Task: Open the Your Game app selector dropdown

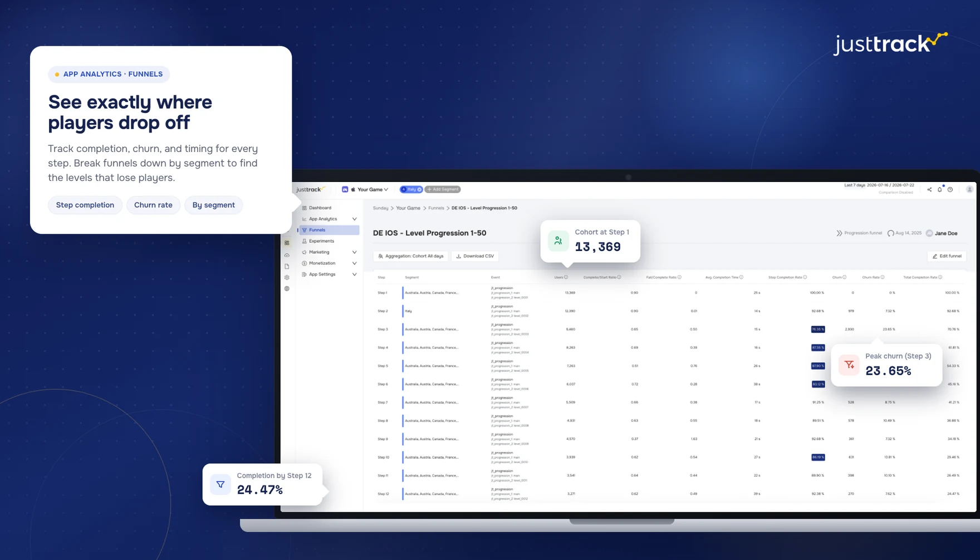Action: (x=365, y=189)
